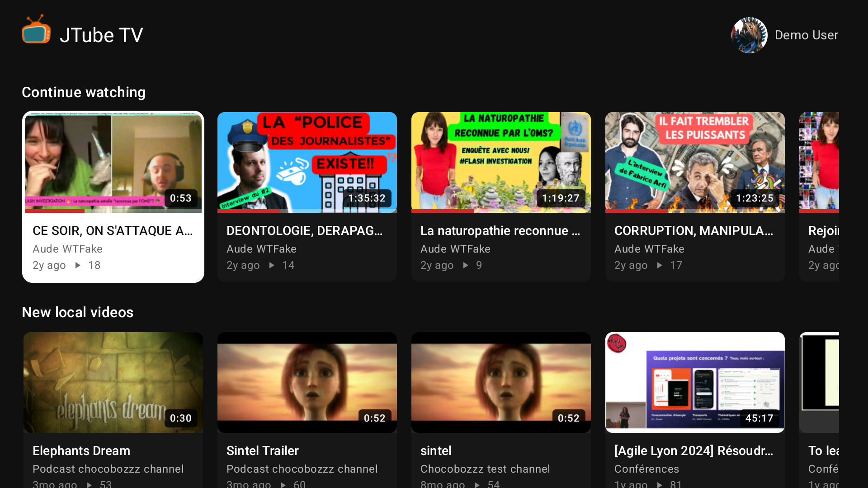Click Conférences channel under Agile Lyon video
868x488 pixels.
pyautogui.click(x=646, y=469)
